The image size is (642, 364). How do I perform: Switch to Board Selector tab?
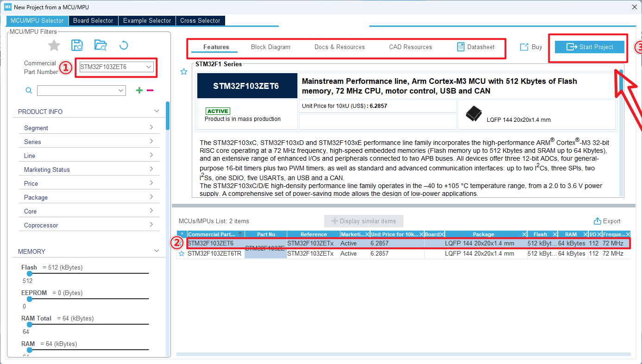pos(93,20)
